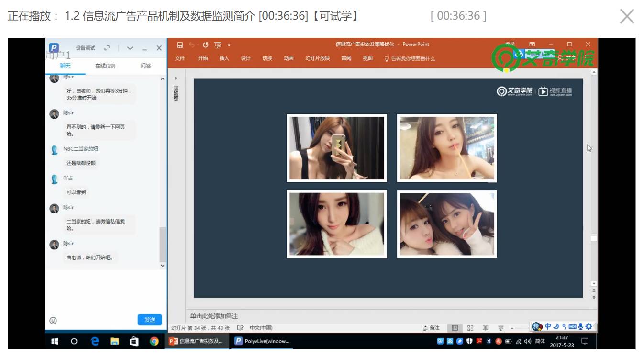Switch to the 在线(29) tab

point(105,66)
